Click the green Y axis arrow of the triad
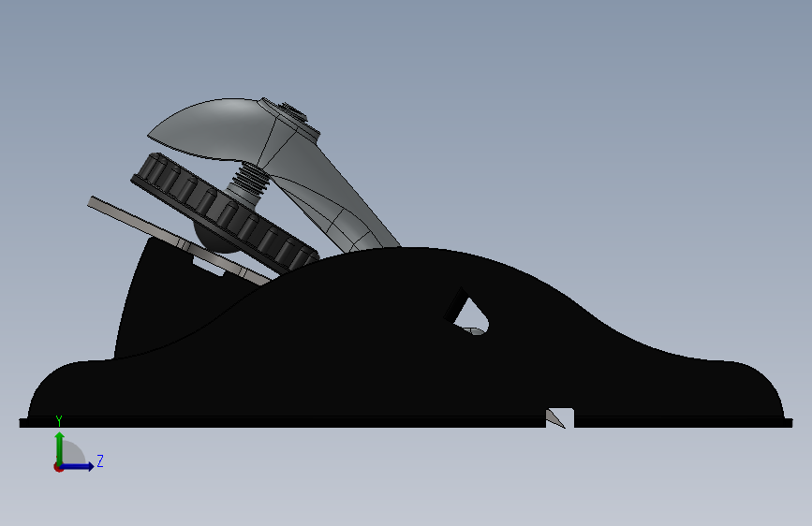 point(60,447)
